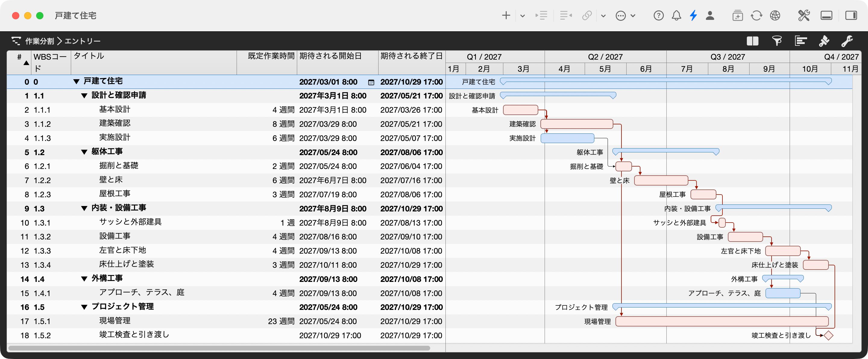
Task: Click the タイトル column header
Action: tap(154, 62)
